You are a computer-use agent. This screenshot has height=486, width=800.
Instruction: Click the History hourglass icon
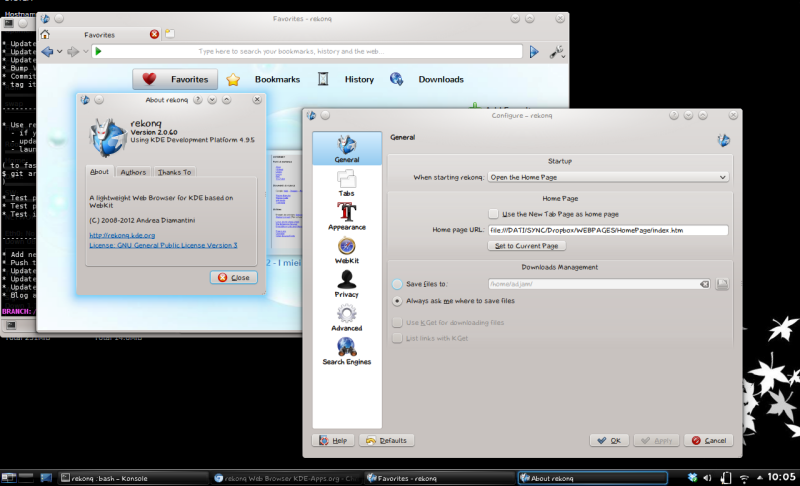click(x=323, y=79)
